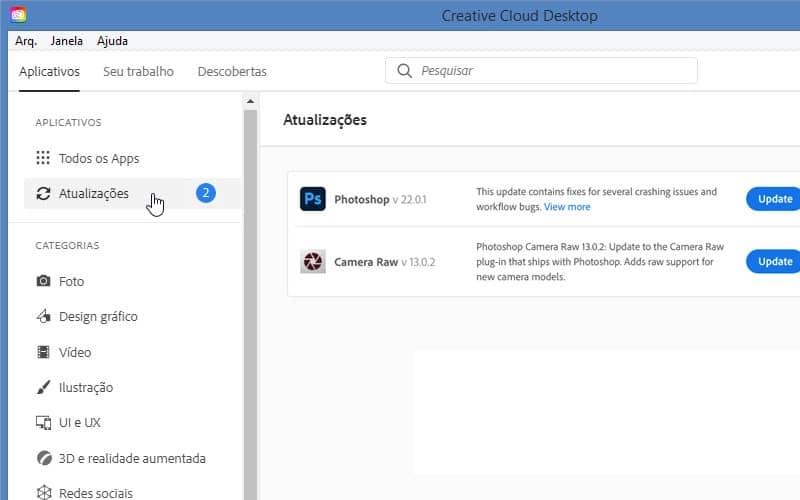This screenshot has width=800, height=500.
Task: Click the Creative Cloud logo icon in title bar
Action: (x=18, y=15)
